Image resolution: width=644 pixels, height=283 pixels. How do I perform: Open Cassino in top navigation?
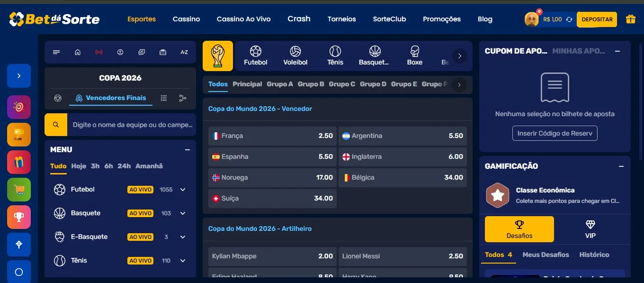coord(186,19)
